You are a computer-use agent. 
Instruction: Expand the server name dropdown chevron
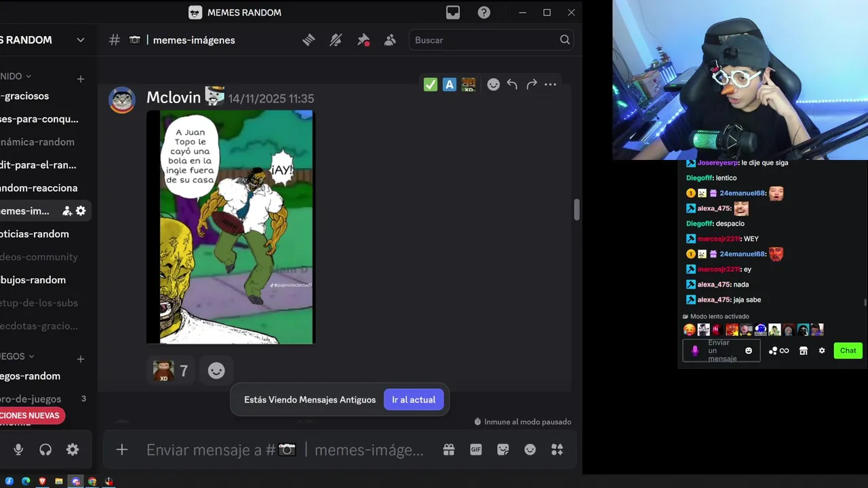[x=80, y=40]
